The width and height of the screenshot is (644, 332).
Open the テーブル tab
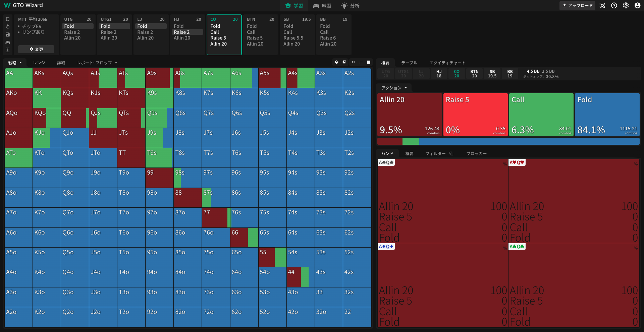click(x=409, y=63)
